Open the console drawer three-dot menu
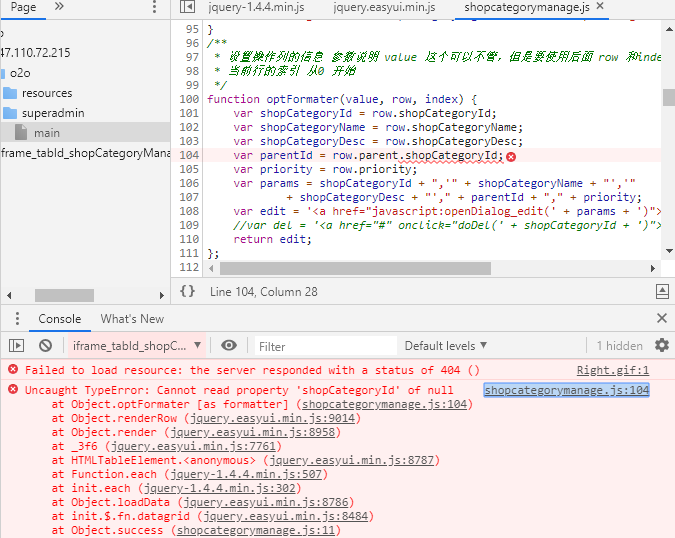The width and height of the screenshot is (675, 538). [x=17, y=318]
